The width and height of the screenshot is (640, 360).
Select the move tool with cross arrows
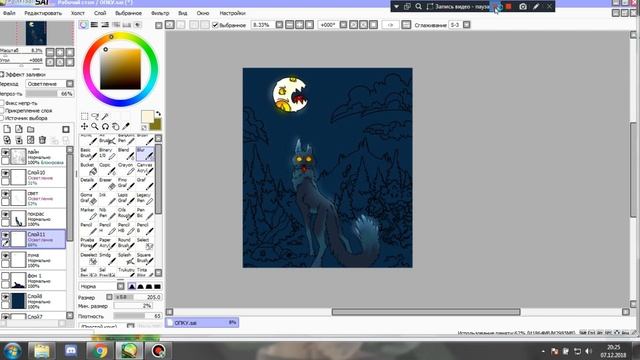click(x=84, y=127)
